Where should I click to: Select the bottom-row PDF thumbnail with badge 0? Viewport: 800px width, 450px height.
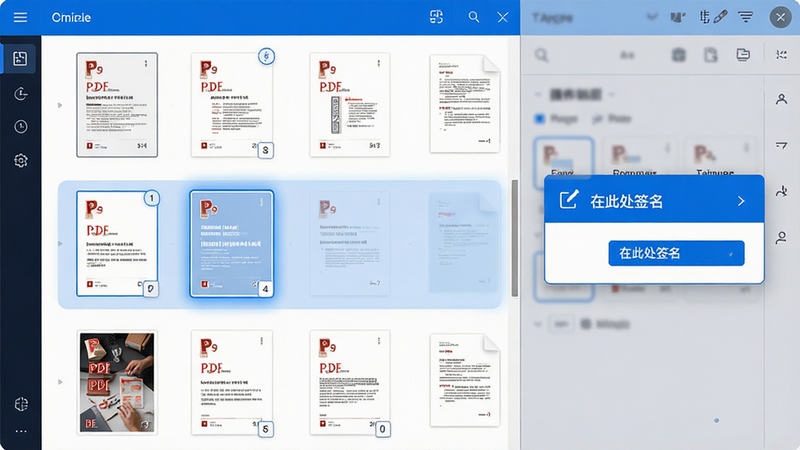(x=350, y=382)
